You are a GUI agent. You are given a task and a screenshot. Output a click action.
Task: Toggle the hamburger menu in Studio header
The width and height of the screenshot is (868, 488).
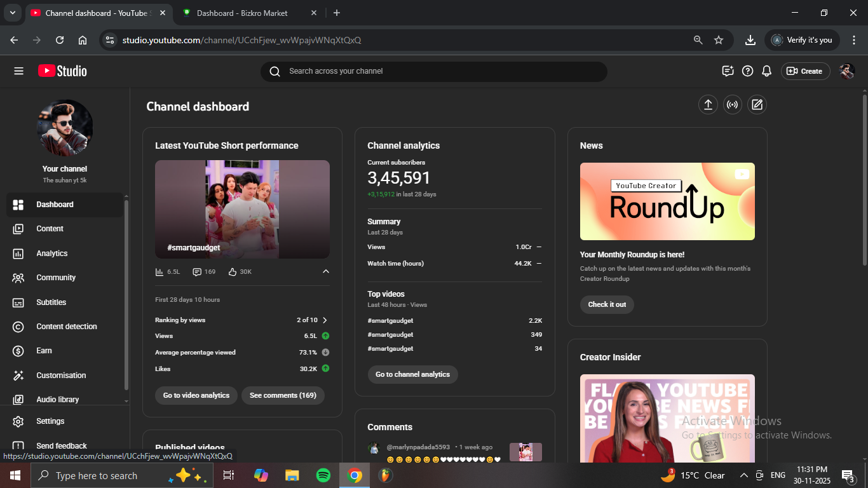coord(18,71)
